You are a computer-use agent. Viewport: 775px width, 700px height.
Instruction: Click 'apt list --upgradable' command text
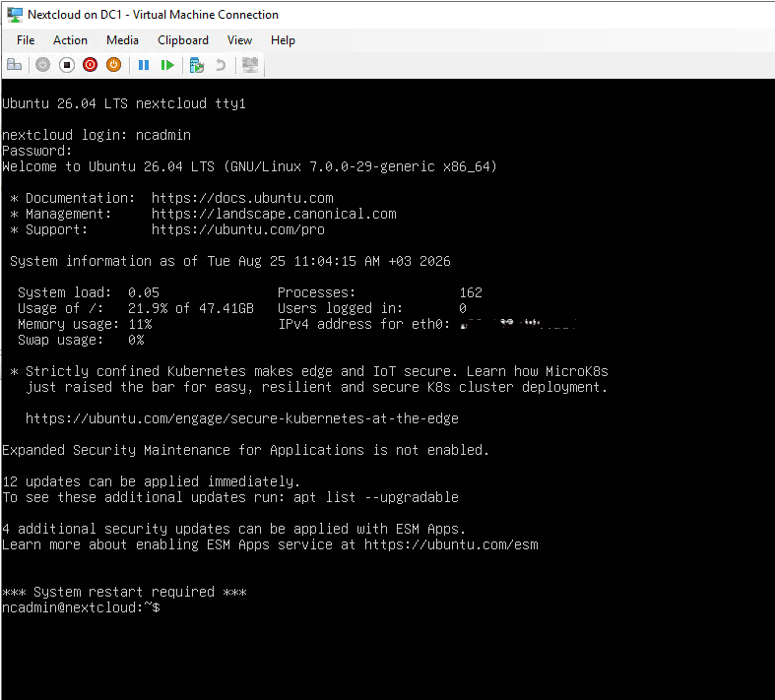(376, 497)
